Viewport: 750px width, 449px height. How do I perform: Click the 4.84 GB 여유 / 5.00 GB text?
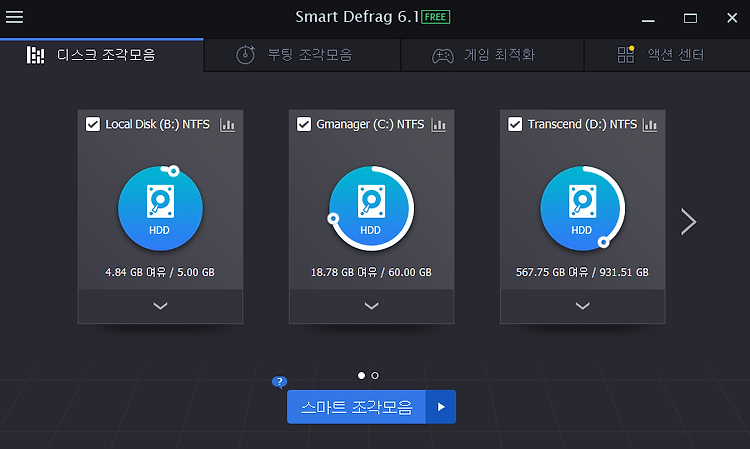(160, 272)
